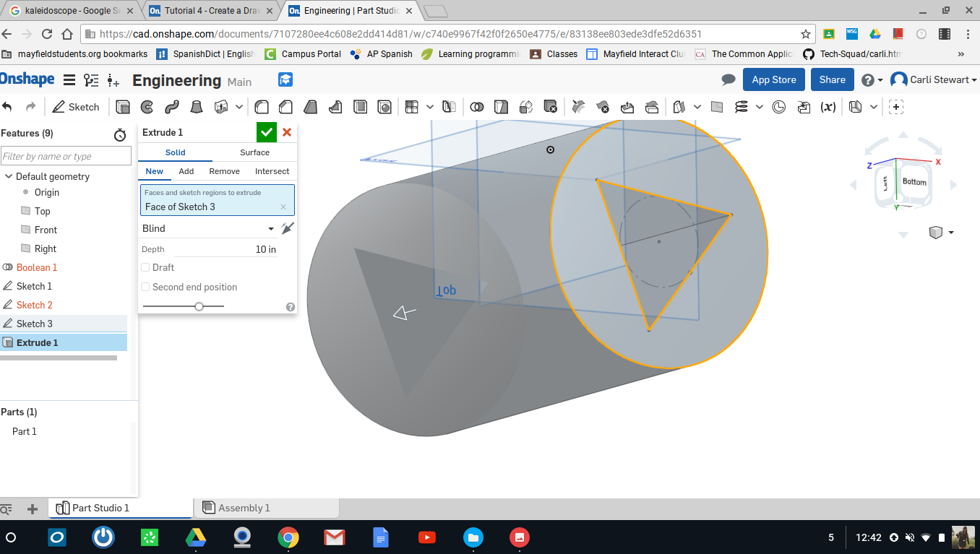Open the variable (x) tool

[828, 107]
